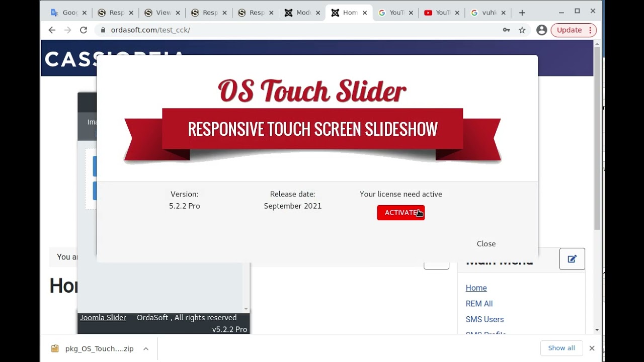Switch to the YouTube tab with red icon
The height and width of the screenshot is (362, 644).
[x=442, y=13]
